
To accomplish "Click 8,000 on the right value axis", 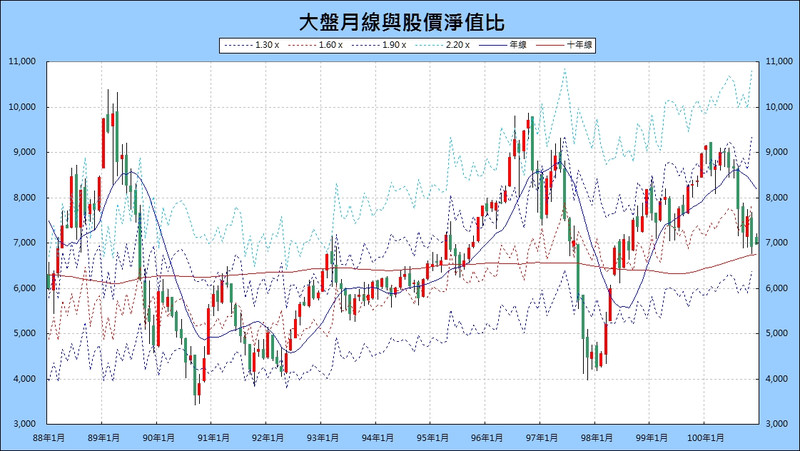I will coord(778,197).
